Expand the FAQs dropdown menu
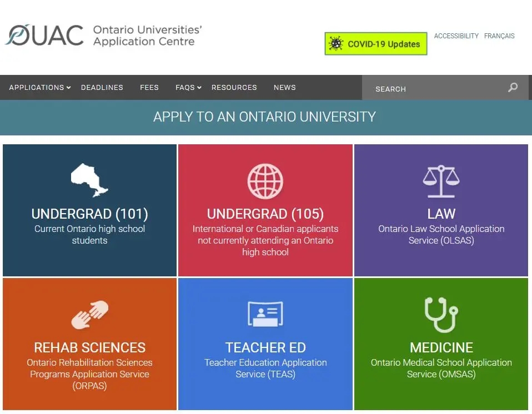 click(x=188, y=88)
